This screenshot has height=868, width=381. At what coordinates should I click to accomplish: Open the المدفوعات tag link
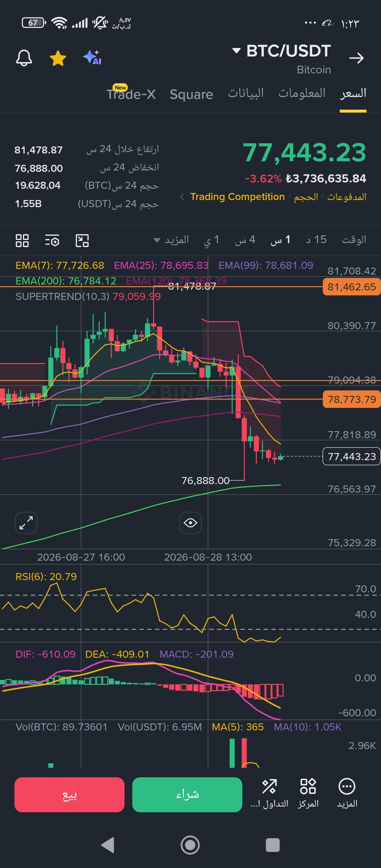[x=347, y=197]
